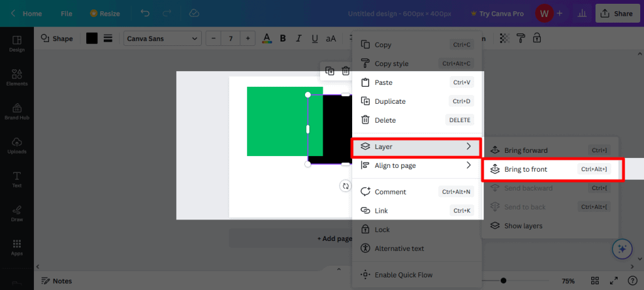644x290 pixels.
Task: Click the trash delete icon above shape
Action: (x=345, y=71)
